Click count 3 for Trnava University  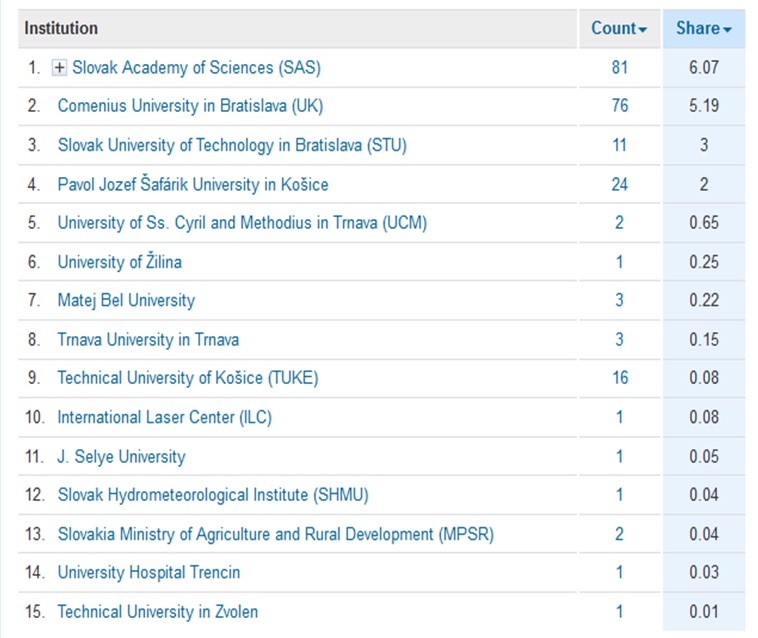point(619,339)
